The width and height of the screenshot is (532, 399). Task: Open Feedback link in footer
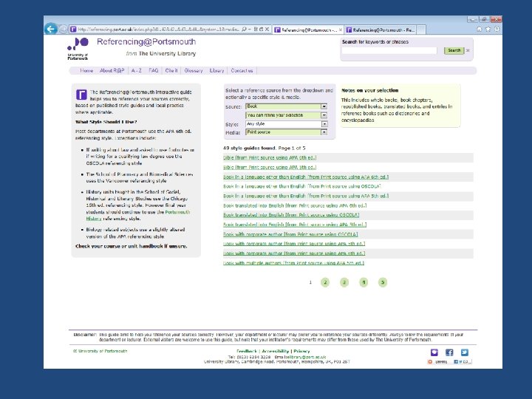pyautogui.click(x=247, y=351)
